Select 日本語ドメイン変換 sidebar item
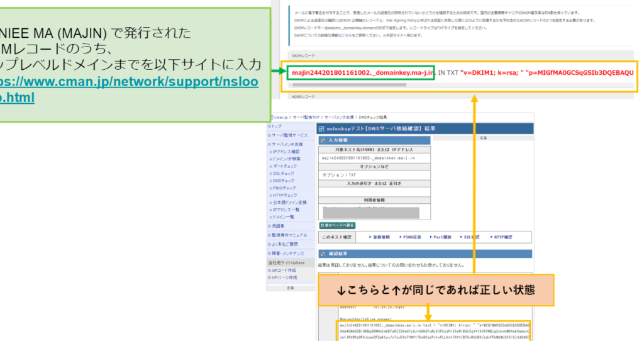The height and width of the screenshot is (341, 644). [x=290, y=202]
